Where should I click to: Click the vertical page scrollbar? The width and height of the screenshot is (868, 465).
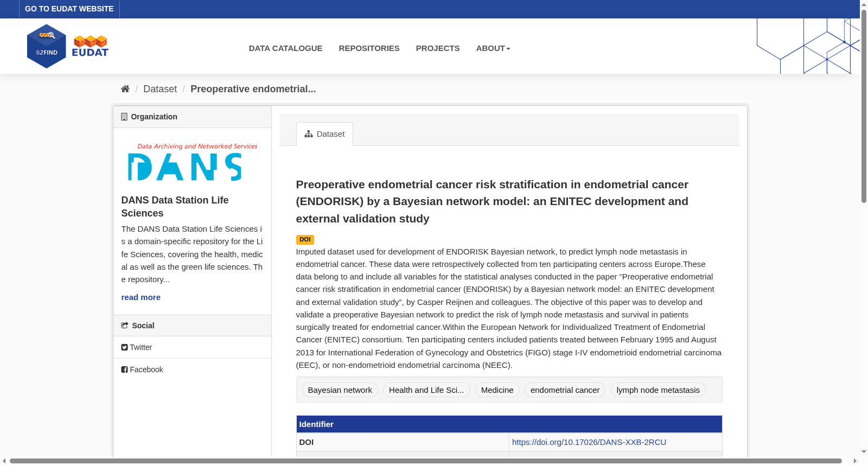(x=864, y=106)
